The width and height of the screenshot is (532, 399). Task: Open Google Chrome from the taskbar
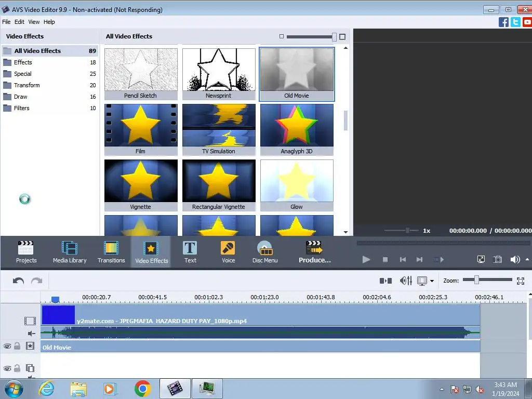[142, 389]
